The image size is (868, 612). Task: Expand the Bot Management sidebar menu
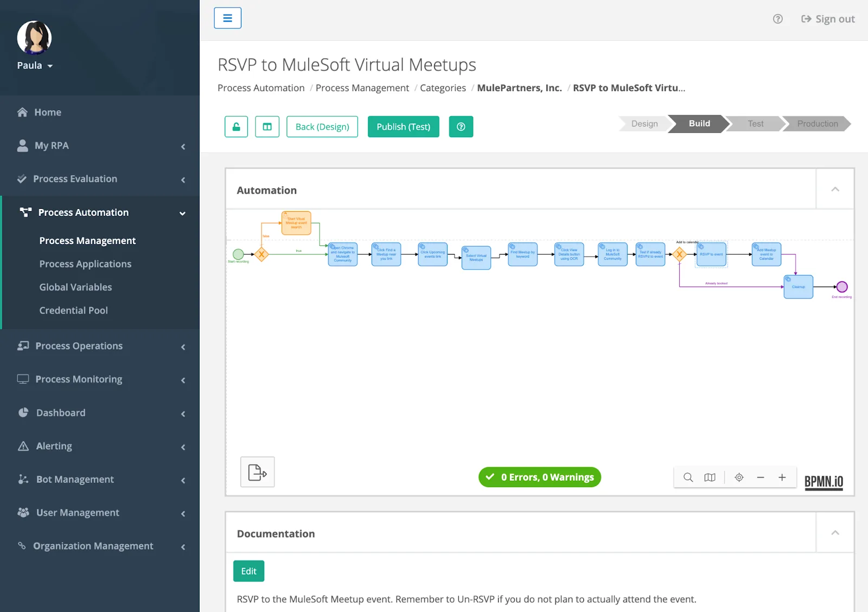[100, 480]
